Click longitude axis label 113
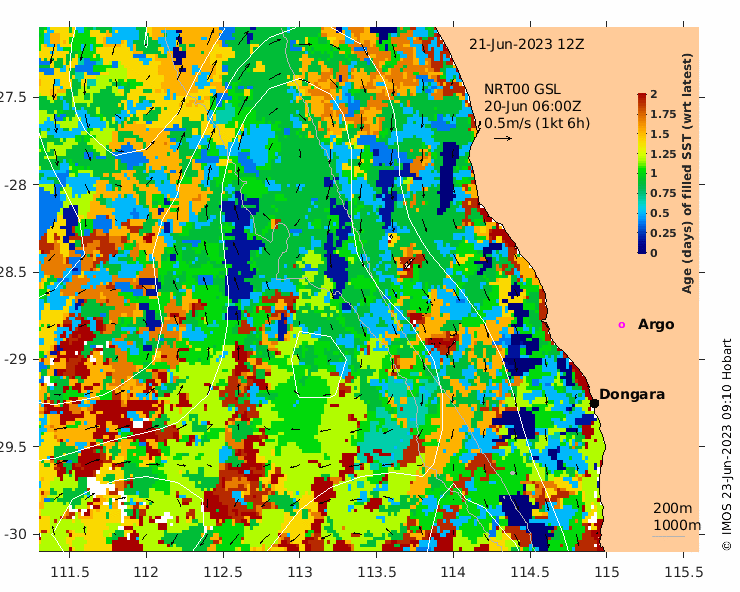740x592 pixels. click(300, 572)
